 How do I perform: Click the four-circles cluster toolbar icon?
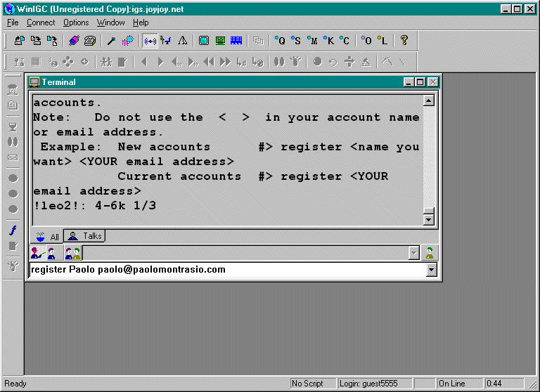[68, 62]
